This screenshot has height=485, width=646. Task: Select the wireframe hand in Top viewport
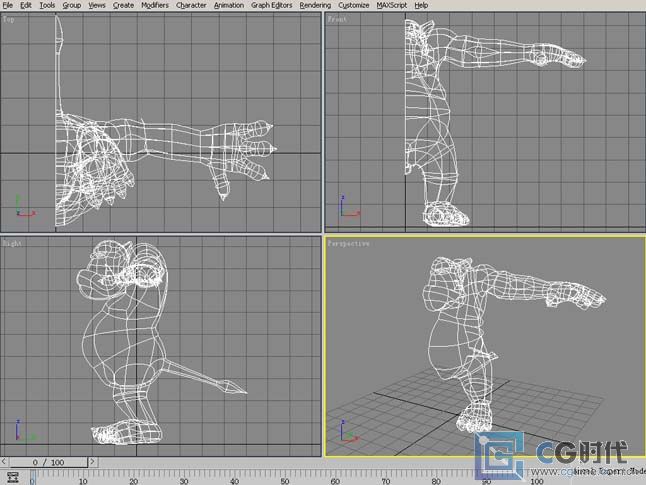point(241,155)
